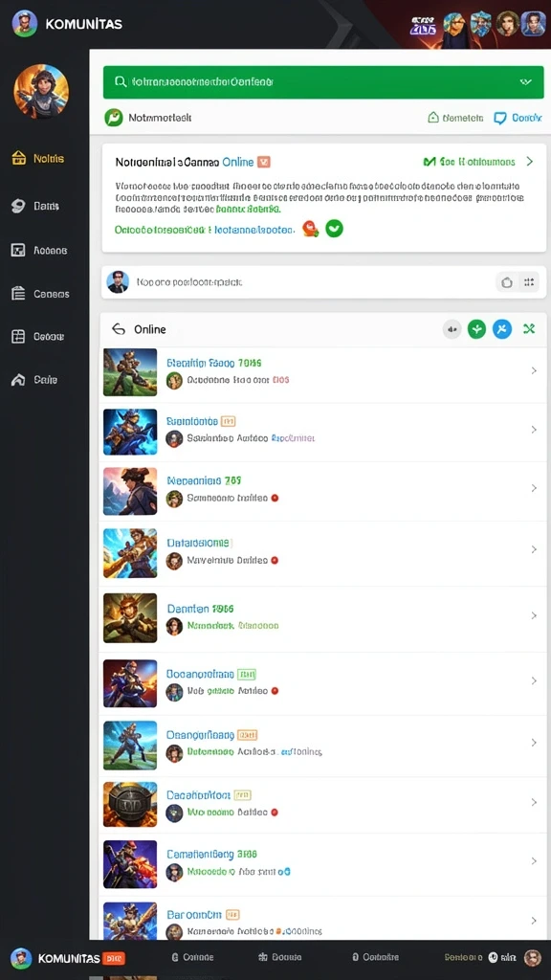Expand the chevron beside green announcement link
The height and width of the screenshot is (980, 551).
[530, 162]
